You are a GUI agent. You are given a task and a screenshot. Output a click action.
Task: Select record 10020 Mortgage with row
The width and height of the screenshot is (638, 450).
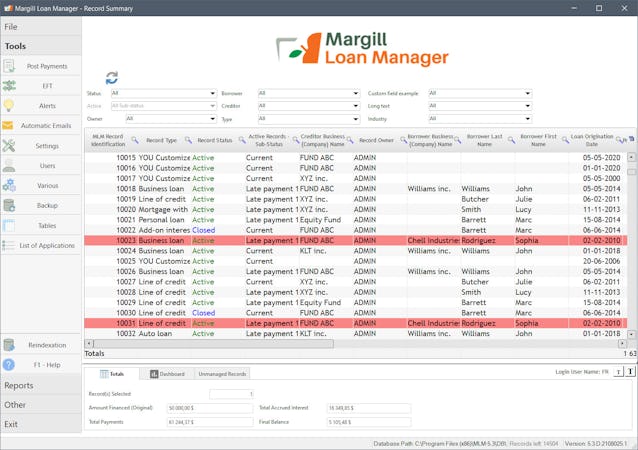(x=356, y=209)
